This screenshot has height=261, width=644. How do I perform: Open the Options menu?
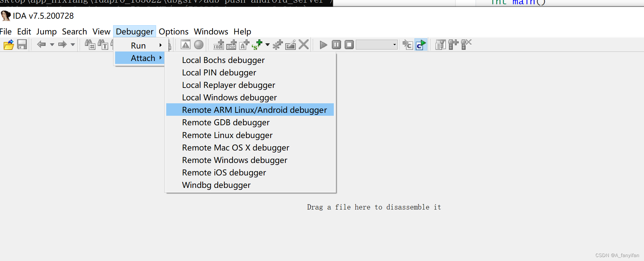[x=173, y=31]
